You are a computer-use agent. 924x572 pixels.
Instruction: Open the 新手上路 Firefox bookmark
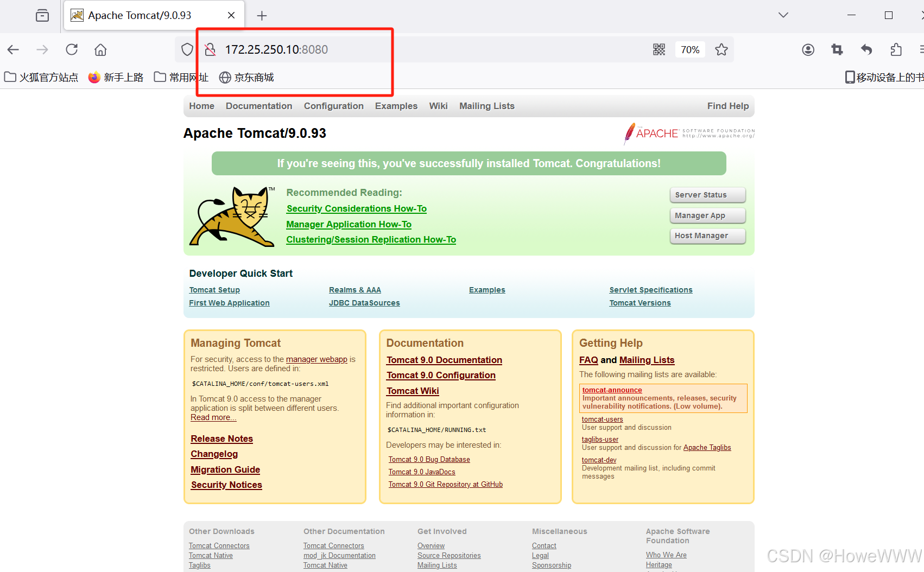pyautogui.click(x=116, y=78)
